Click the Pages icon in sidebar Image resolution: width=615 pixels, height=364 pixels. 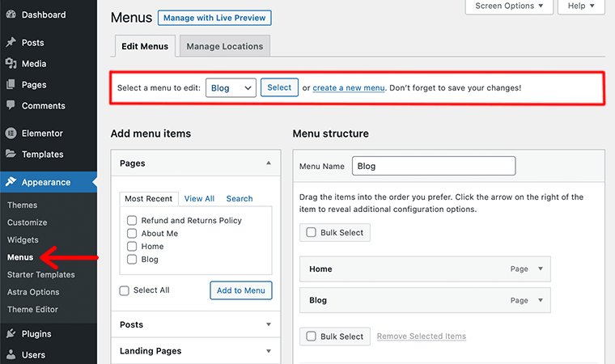click(11, 84)
